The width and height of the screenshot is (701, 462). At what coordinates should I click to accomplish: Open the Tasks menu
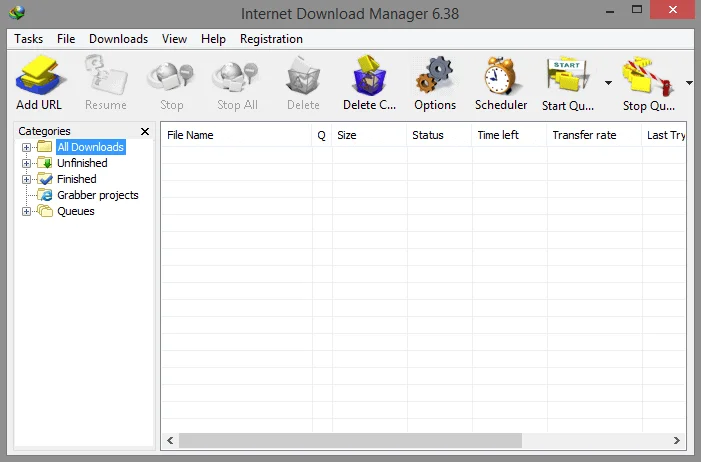click(x=29, y=39)
